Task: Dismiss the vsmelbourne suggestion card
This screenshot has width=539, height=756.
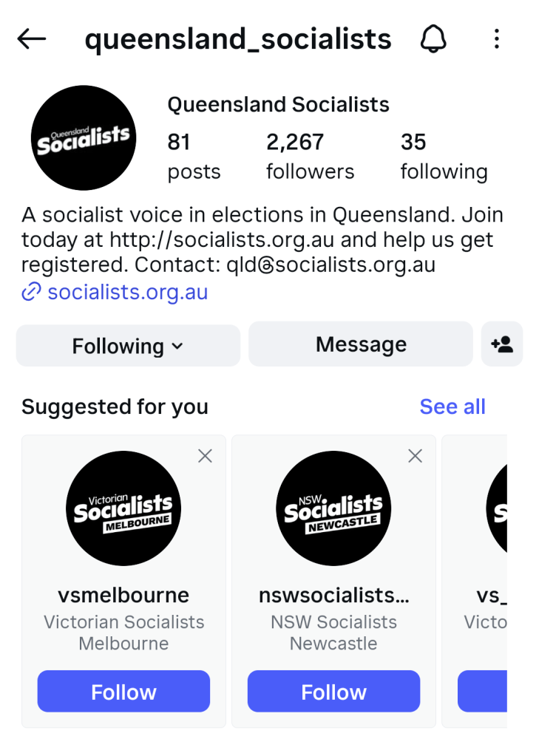Action: coord(205,456)
